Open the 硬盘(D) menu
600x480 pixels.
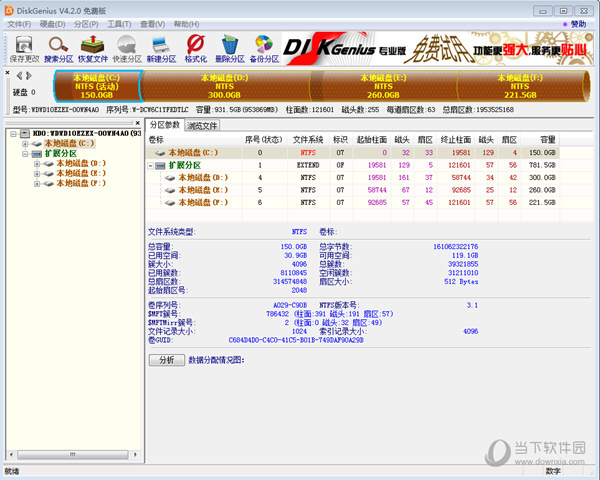tap(52, 24)
